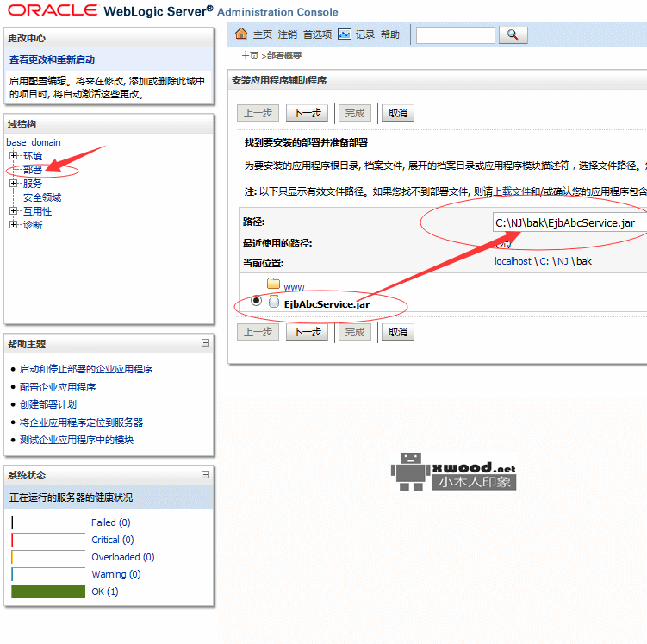647x644 pixels.
Task: Click 注销 to log out
Action: point(287,34)
